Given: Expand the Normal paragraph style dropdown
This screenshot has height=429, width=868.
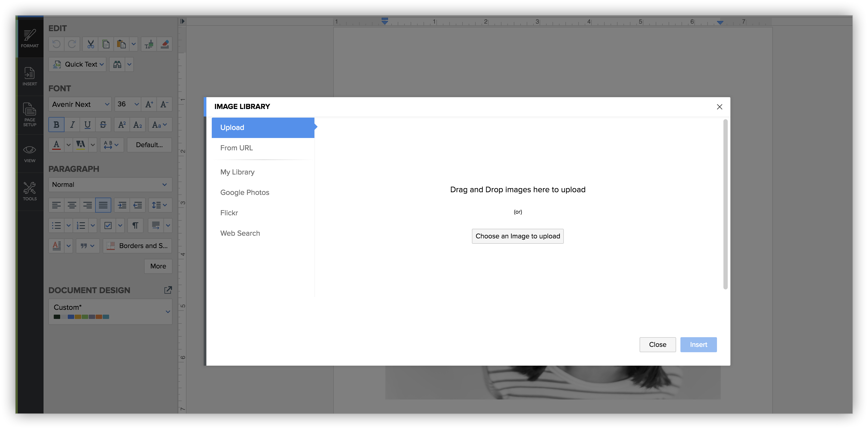Looking at the screenshot, I should pos(110,185).
